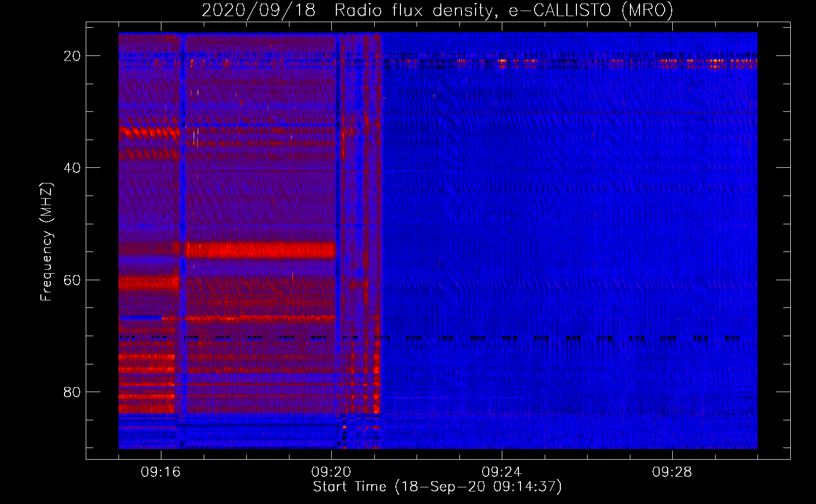This screenshot has height=504, width=816.
Task: Click the 40 MHz frequency tick label
Action: pos(72,168)
